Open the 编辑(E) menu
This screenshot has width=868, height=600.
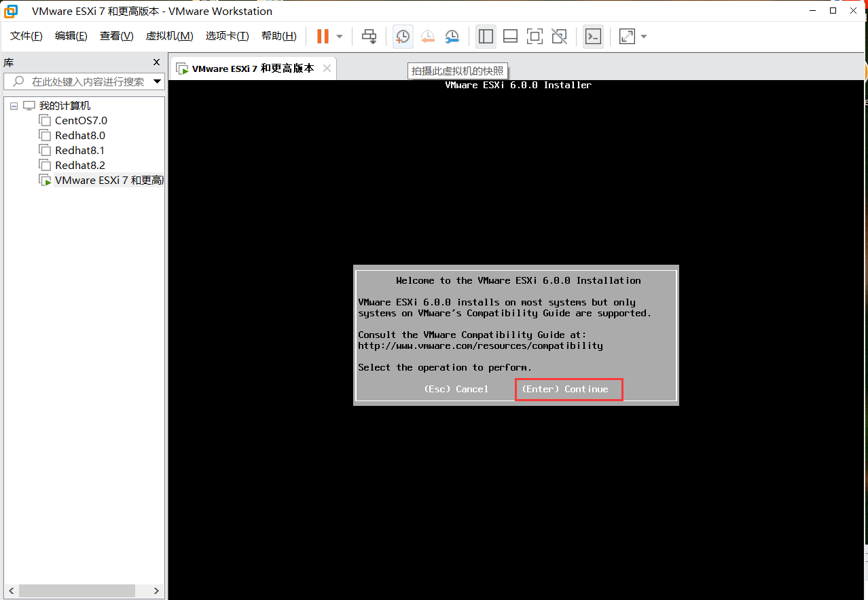[x=71, y=36]
